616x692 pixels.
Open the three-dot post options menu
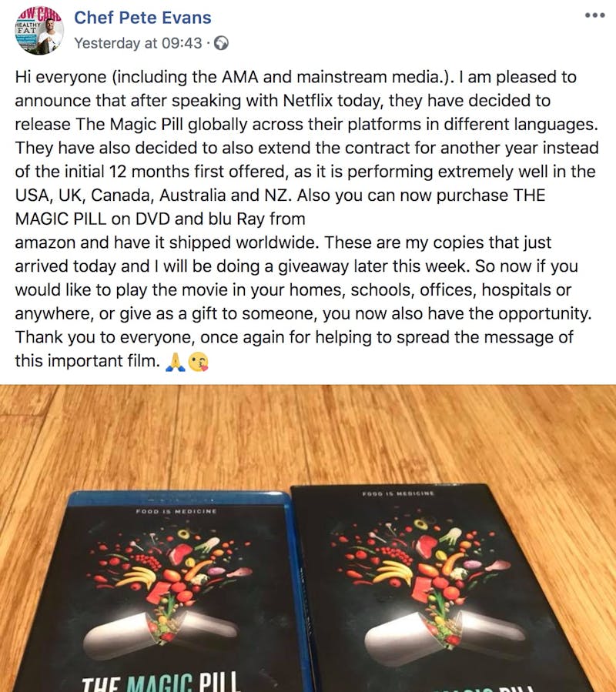pyautogui.click(x=594, y=15)
